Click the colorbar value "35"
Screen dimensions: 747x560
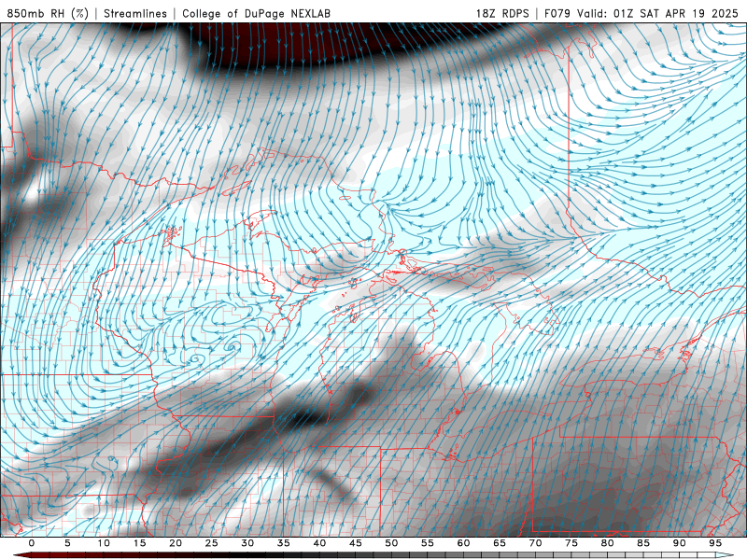tap(284, 543)
